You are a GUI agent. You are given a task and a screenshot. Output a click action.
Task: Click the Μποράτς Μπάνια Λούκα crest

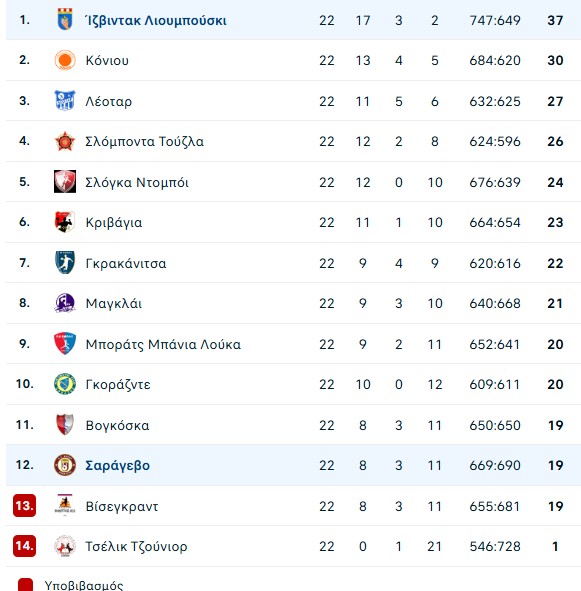pyautogui.click(x=65, y=344)
